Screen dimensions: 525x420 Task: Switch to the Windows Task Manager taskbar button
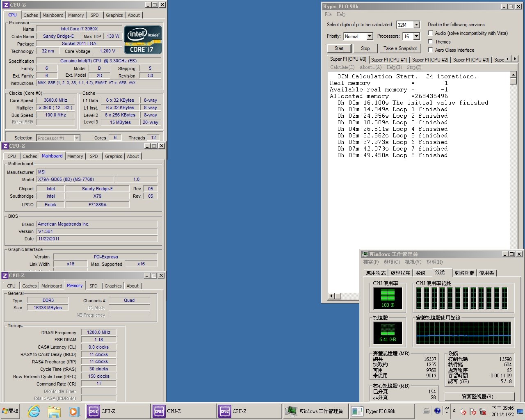(315, 411)
